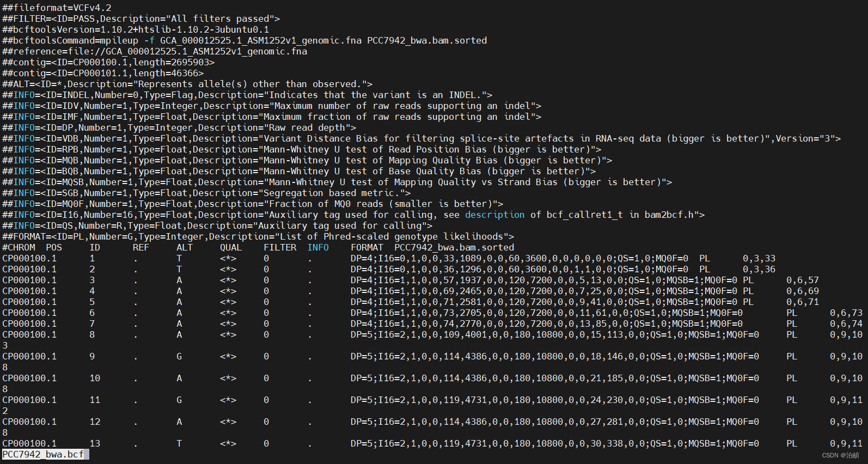The width and height of the screenshot is (868, 464).
Task: Click REF allele A in POS 3 row
Action: [x=179, y=280]
